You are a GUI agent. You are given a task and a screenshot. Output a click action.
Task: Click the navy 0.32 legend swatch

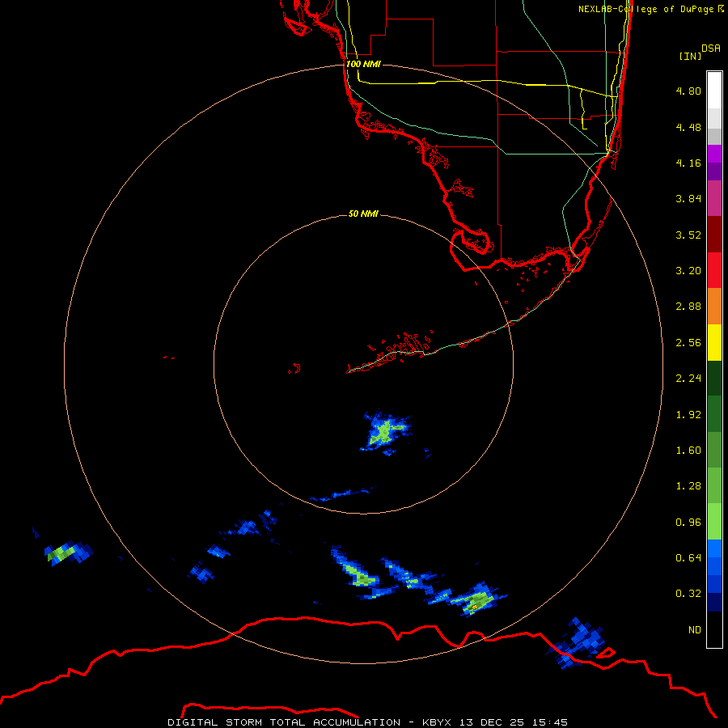714,603
